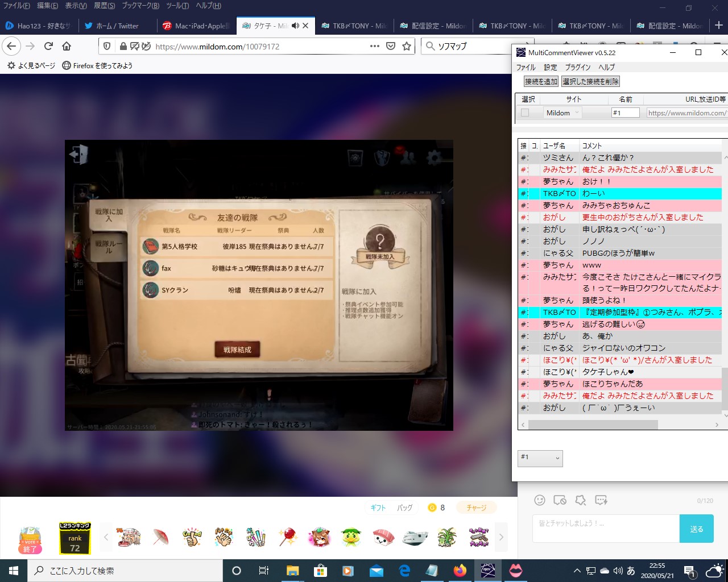The height and width of the screenshot is (582, 728).
Task: Select the 第5人格学校 row in game
Action: tap(237, 246)
